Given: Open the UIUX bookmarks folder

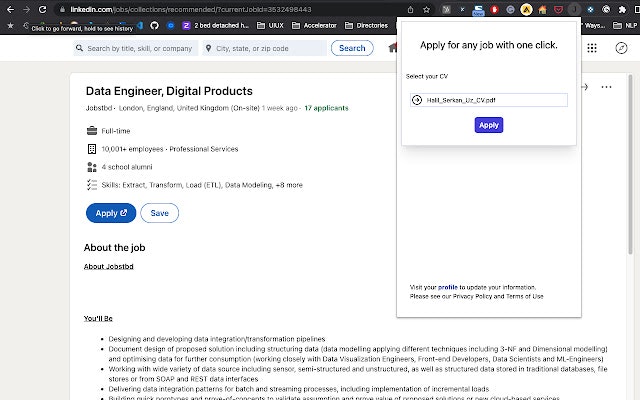Looking at the screenshot, I should (x=270, y=25).
